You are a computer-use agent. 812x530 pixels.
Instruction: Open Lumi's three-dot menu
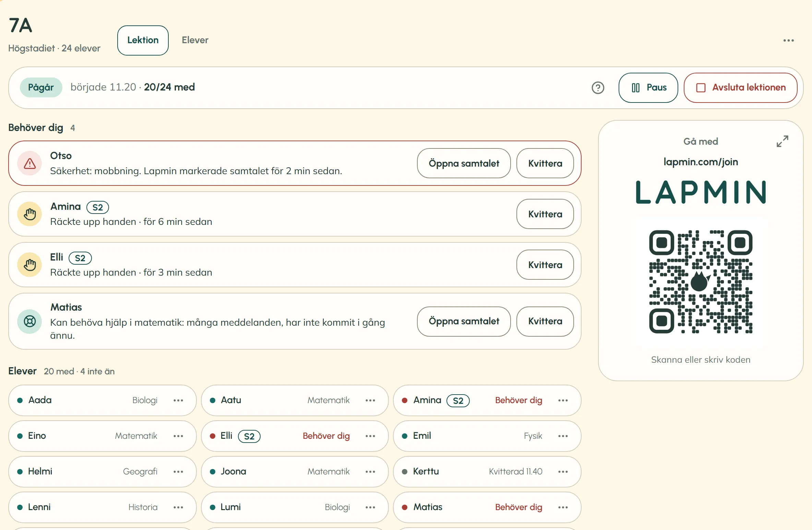370,507
